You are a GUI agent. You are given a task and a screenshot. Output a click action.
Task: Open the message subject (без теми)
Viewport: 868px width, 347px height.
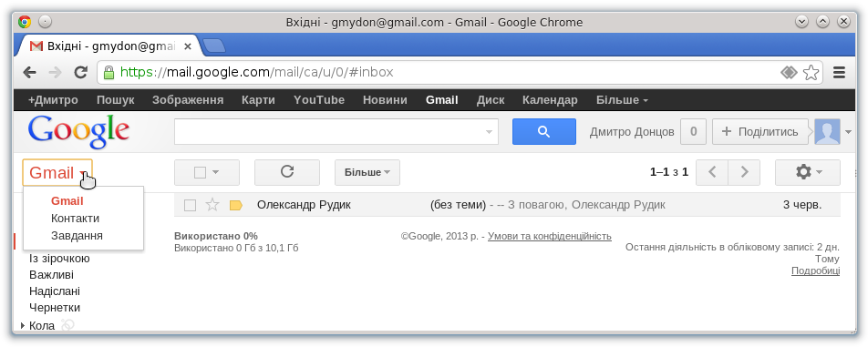(458, 205)
